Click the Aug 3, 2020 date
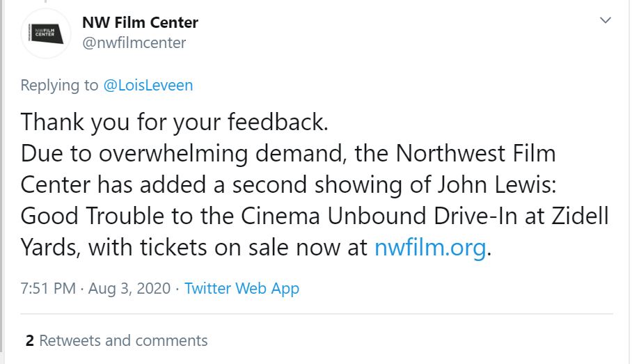The width and height of the screenshot is (632, 364). tap(129, 288)
